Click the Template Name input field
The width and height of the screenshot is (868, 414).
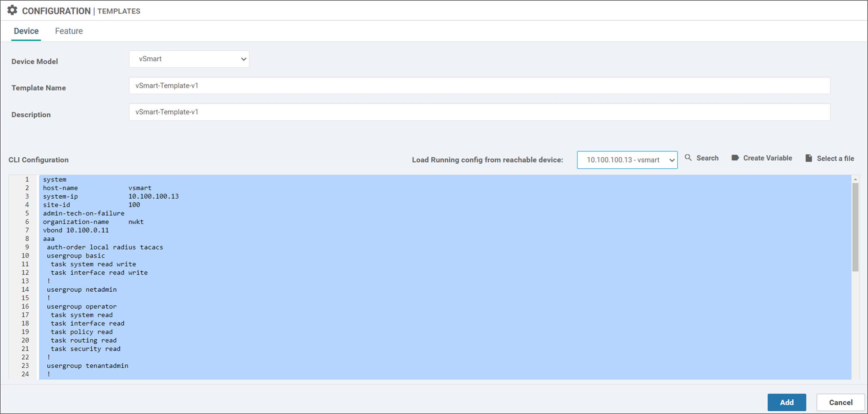click(x=479, y=86)
